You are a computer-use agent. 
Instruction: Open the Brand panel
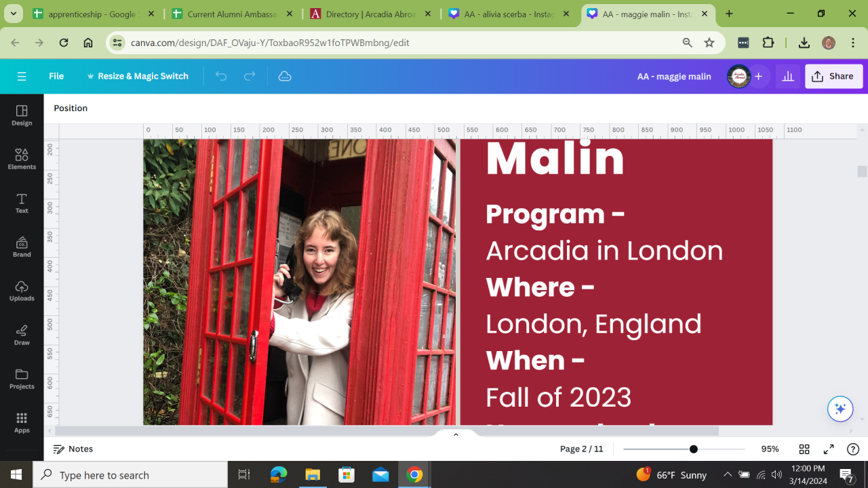(22, 247)
